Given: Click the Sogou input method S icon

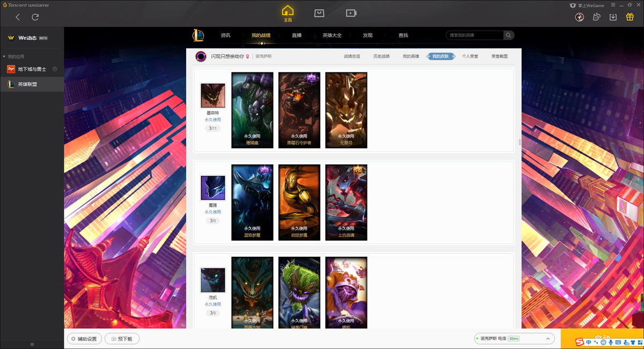Looking at the screenshot, I should point(580,342).
